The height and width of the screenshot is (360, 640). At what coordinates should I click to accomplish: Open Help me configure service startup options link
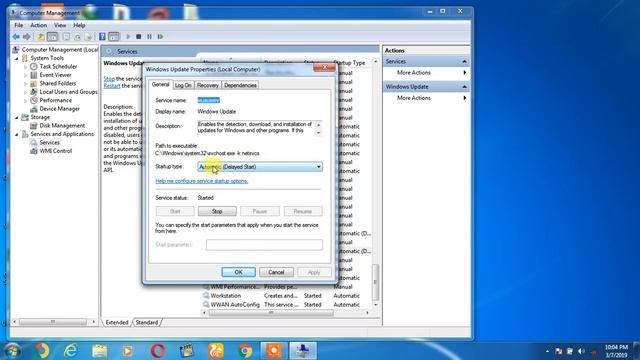[x=202, y=181]
